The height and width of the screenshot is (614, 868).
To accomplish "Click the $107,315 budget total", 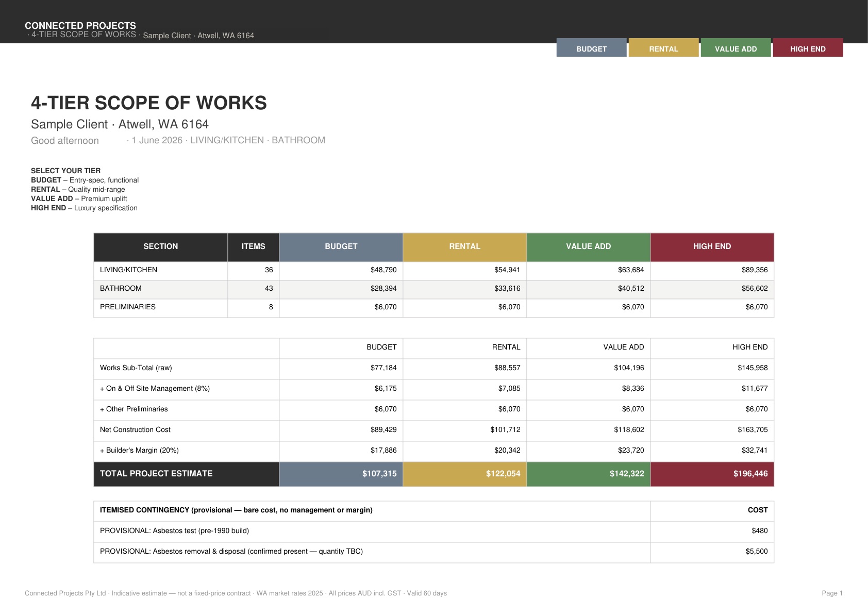I will (379, 473).
